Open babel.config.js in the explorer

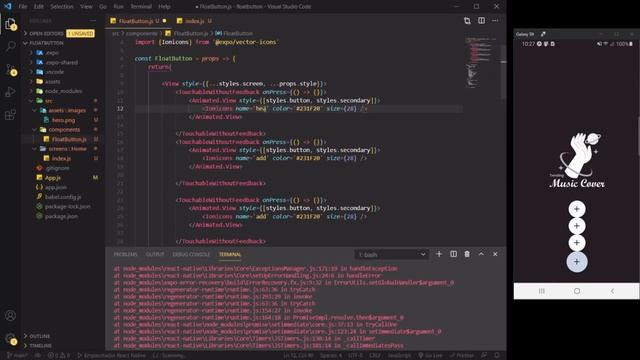tap(63, 197)
